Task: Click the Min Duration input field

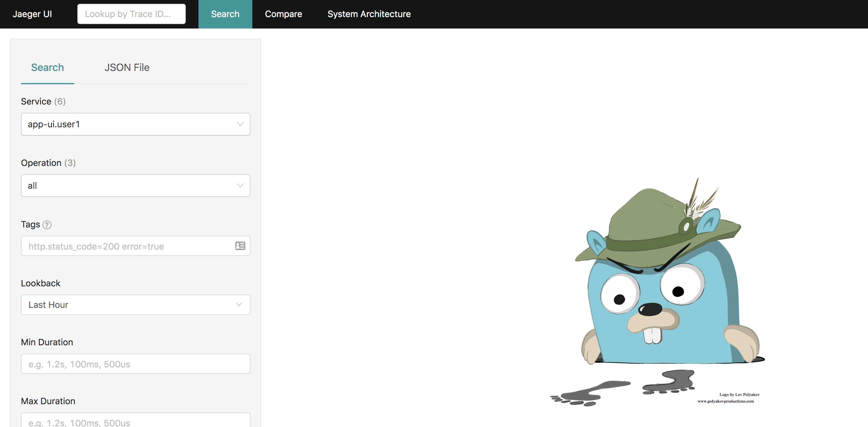Action: [135, 364]
